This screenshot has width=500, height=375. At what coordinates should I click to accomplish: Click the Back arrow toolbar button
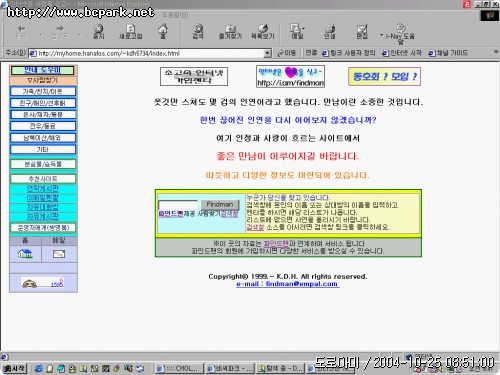[x=22, y=32]
